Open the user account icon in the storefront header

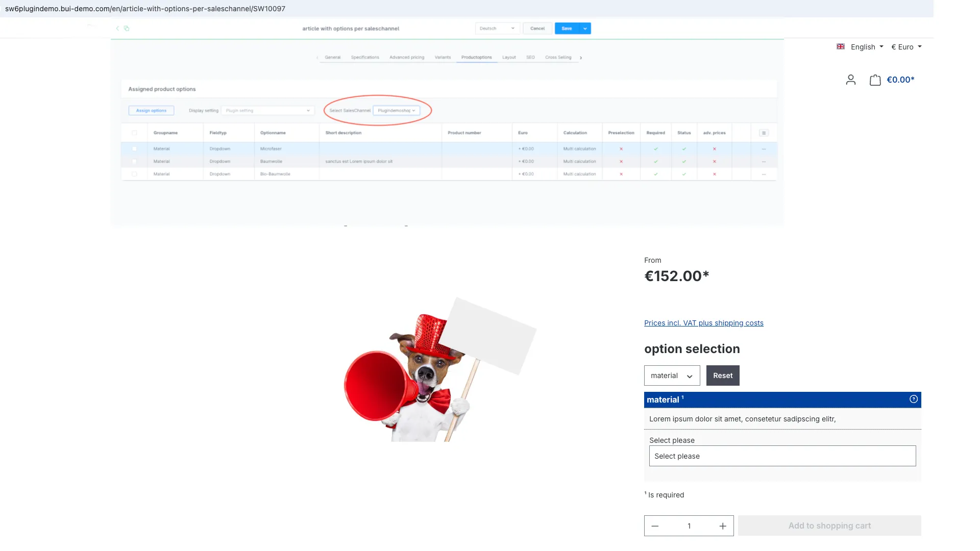(x=850, y=80)
